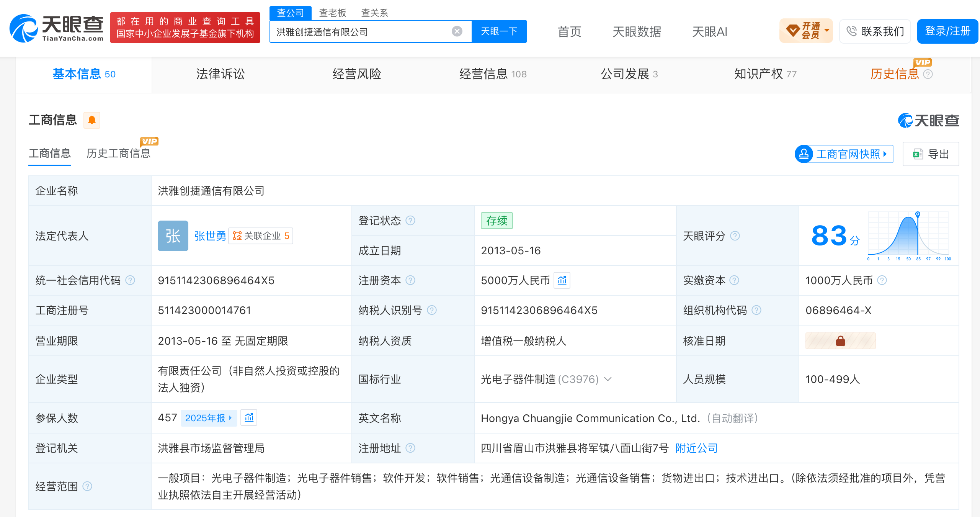Click help icon beside 组织机构代码

click(756, 310)
